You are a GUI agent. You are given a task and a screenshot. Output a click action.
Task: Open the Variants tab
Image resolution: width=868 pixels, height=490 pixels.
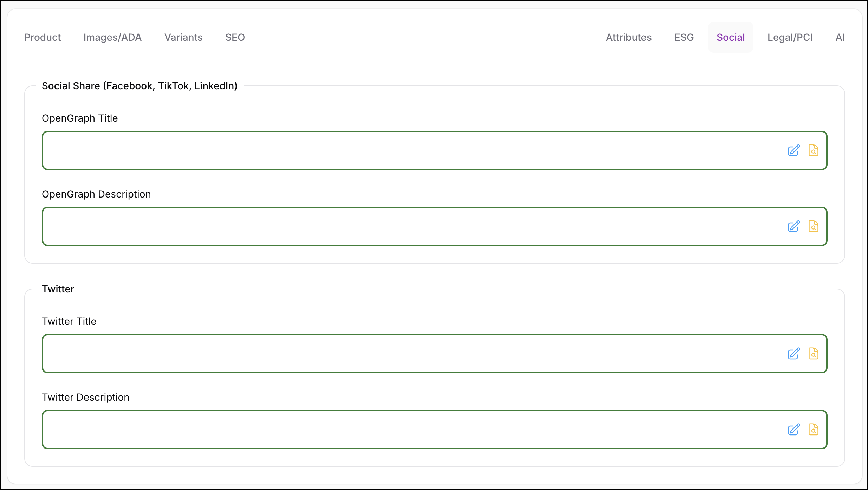(183, 37)
